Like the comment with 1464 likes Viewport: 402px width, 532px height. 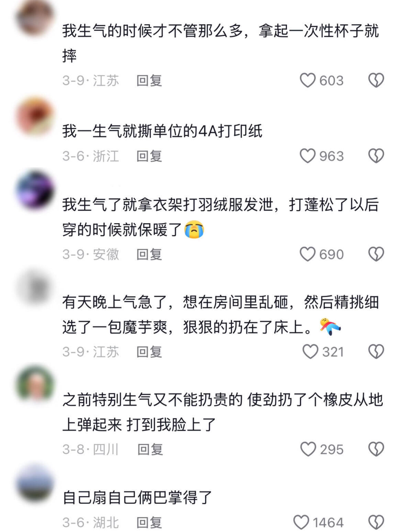[301, 522]
